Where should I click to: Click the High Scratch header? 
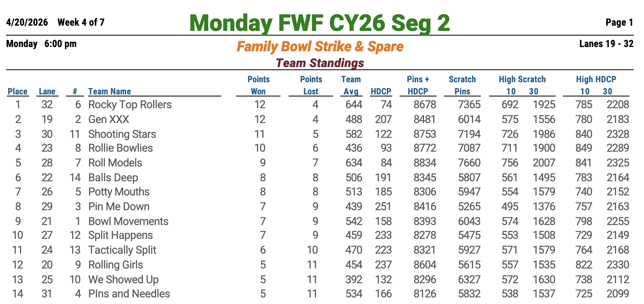[522, 79]
